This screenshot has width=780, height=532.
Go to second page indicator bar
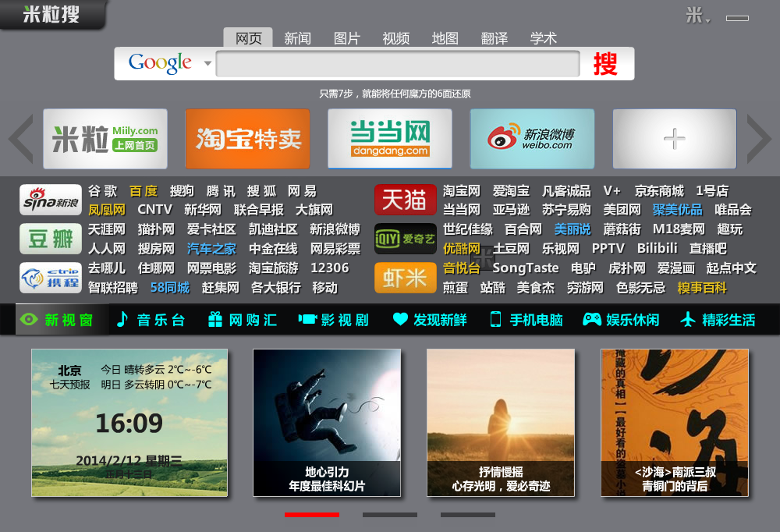tap(390, 515)
